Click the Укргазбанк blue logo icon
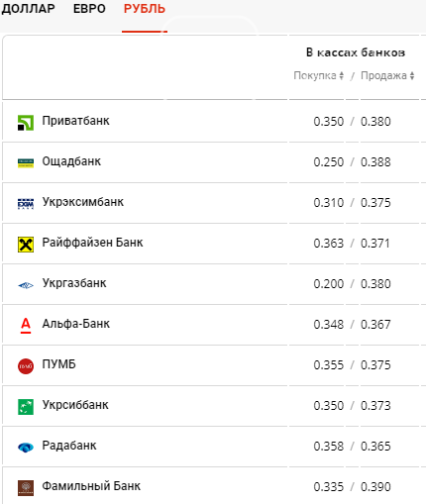This screenshot has width=426, height=504. coord(26,285)
